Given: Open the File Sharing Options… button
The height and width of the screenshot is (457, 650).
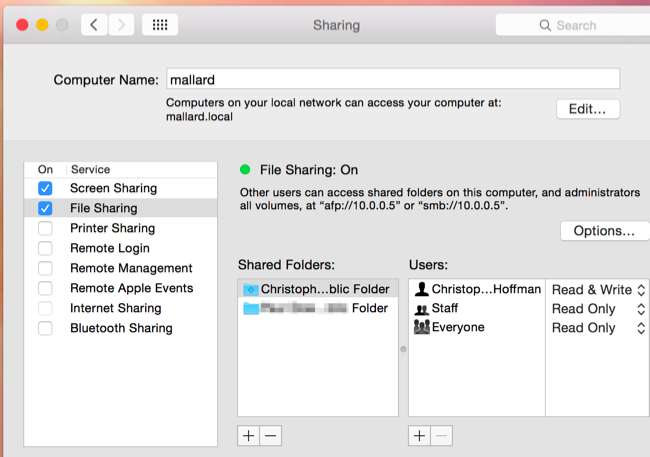Looking at the screenshot, I should coord(603,231).
